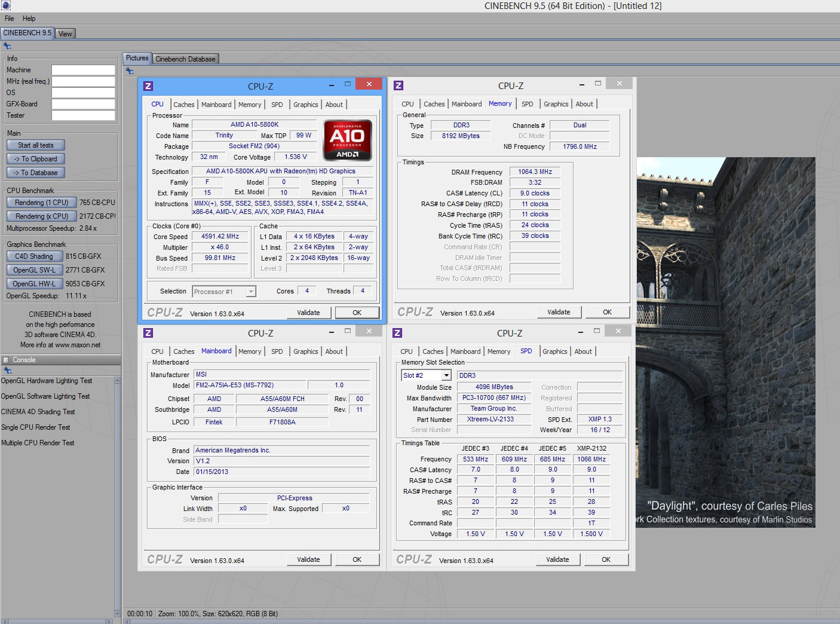Open Caches tab in the Mainboard CPU-Z window
The height and width of the screenshot is (624, 840).
[183, 351]
